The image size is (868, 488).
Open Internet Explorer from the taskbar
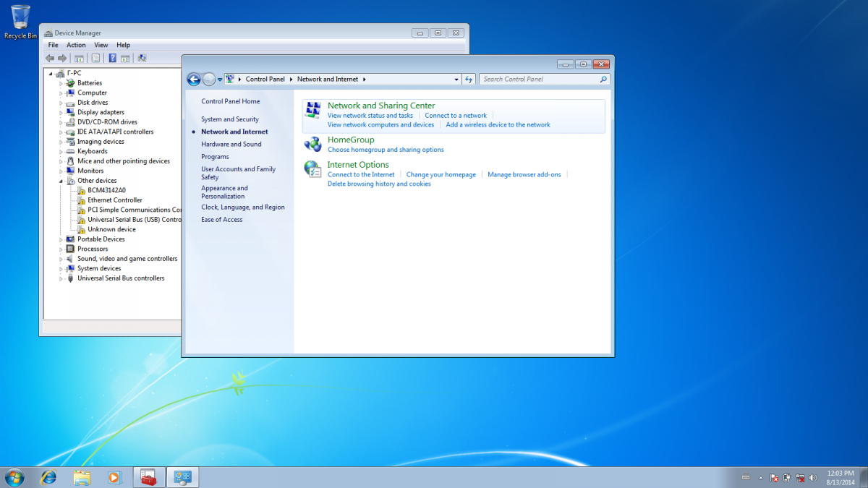(48, 477)
